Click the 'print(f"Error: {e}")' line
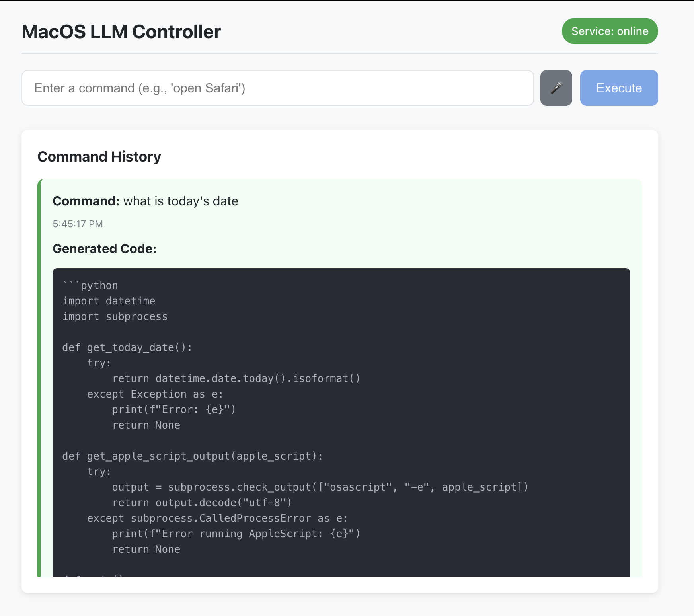 pyautogui.click(x=174, y=409)
